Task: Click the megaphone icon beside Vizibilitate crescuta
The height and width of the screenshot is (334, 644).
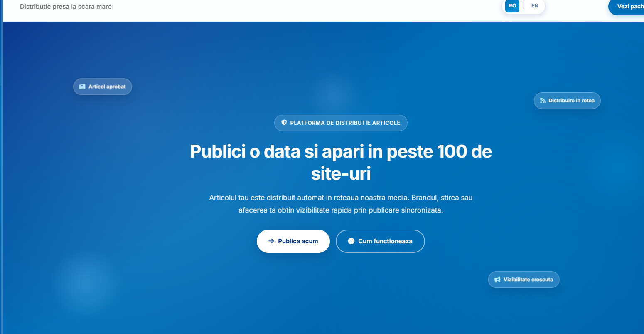Action: (497, 280)
